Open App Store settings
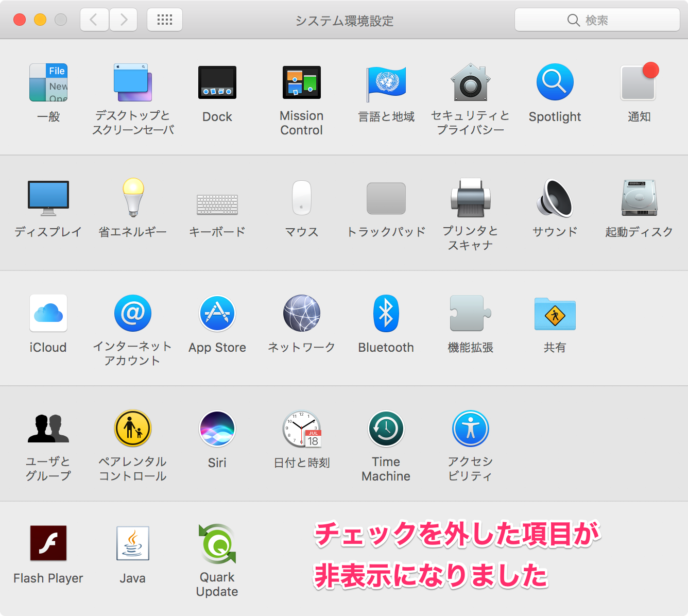688x616 pixels. (x=217, y=313)
